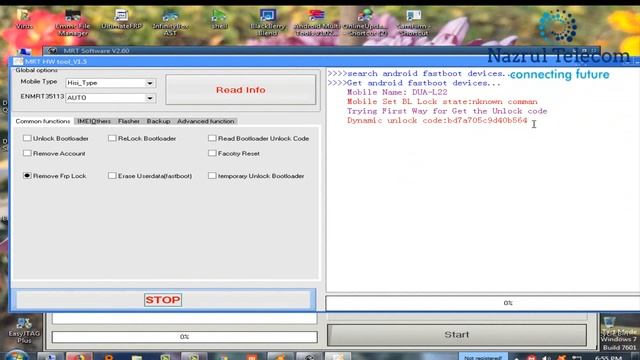Click the MRT Software 0% progress bar
Viewport: 640px width, 360px height.
(x=184, y=337)
